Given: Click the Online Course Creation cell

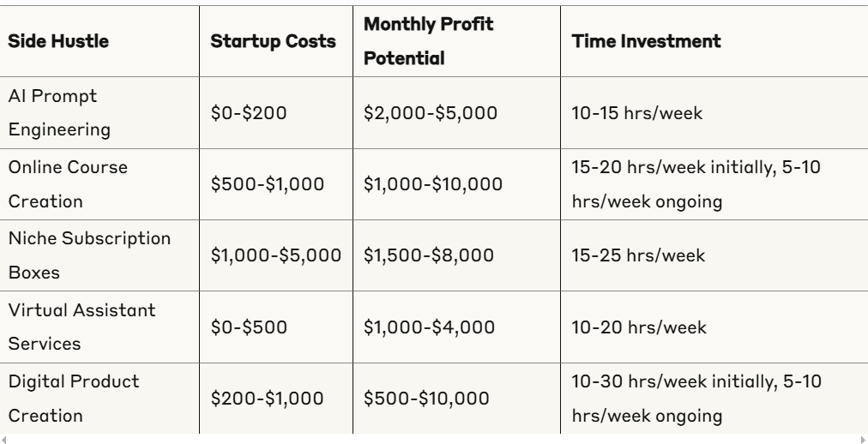Looking at the screenshot, I should (67, 183).
